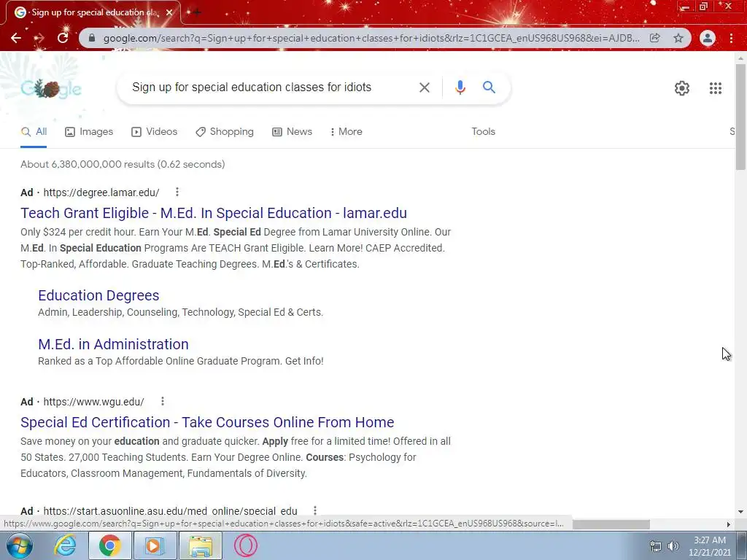
Task: Start voice search with the microphone icon
Action: click(460, 87)
